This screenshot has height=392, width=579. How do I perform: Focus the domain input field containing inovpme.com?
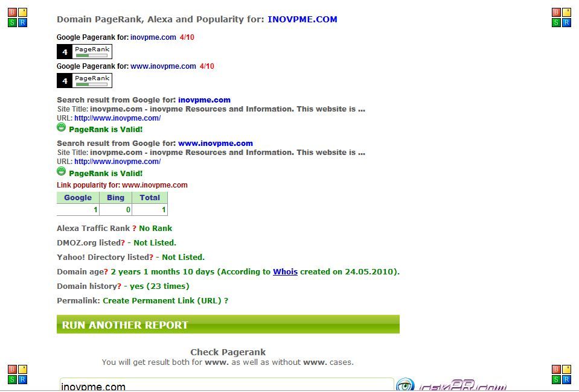coord(227,385)
